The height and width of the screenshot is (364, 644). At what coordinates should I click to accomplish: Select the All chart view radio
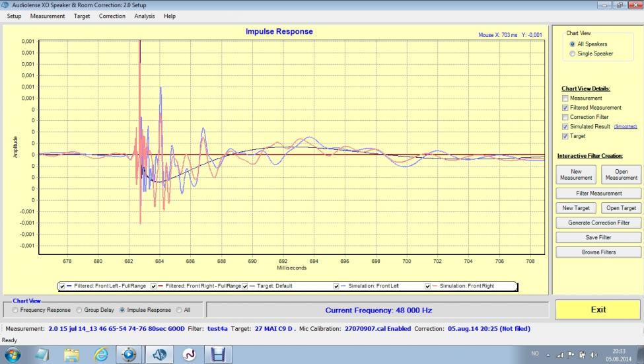pos(179,310)
